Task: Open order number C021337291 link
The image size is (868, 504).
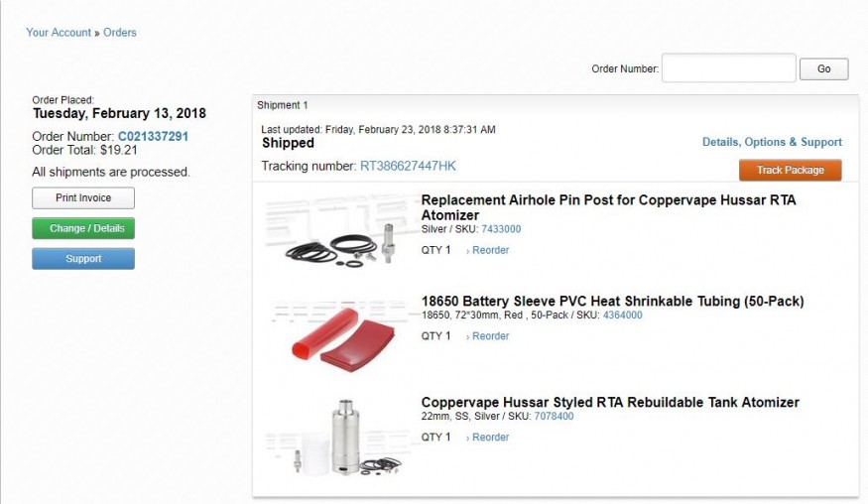Action: pos(153,136)
